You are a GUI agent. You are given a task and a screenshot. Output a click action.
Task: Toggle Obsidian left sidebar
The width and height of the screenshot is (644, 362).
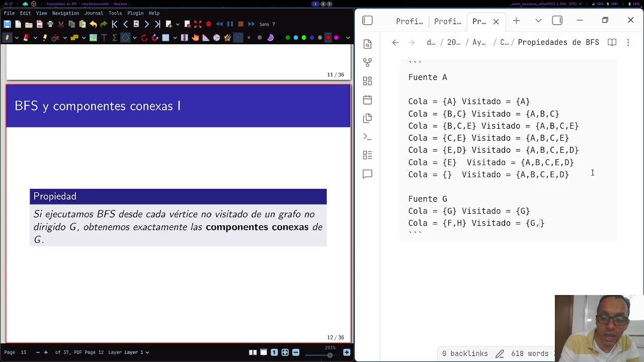pos(367,21)
